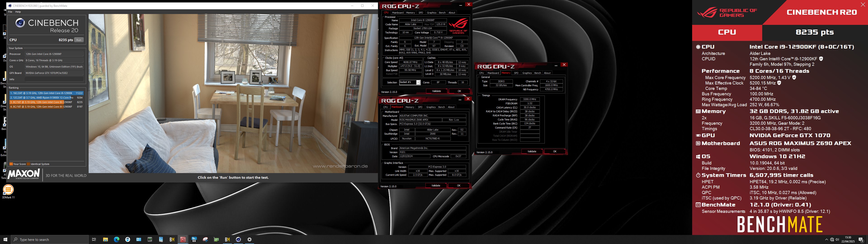Select AMD Ryzen 9 5900X ranking row
Viewport: 868px width, 244px height.
coord(47,97)
